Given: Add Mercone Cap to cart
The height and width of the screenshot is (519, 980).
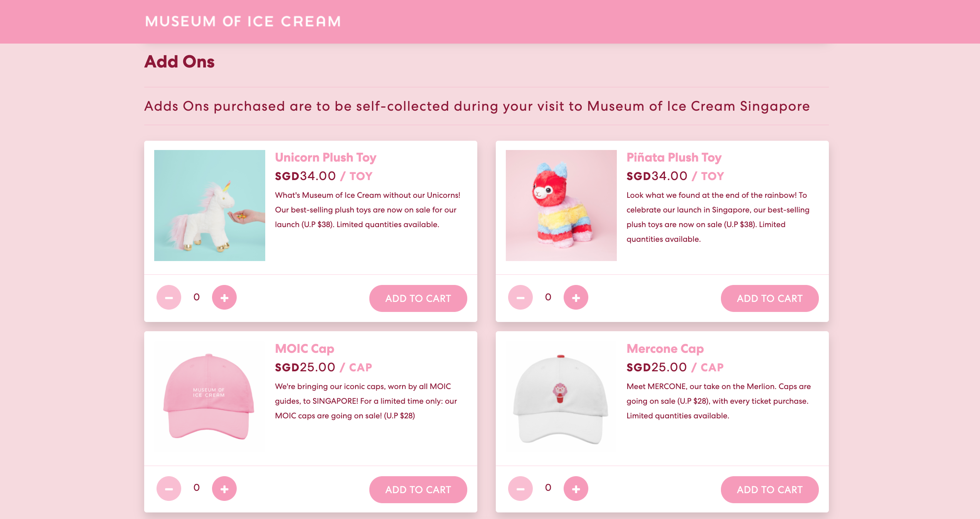Looking at the screenshot, I should coord(770,489).
